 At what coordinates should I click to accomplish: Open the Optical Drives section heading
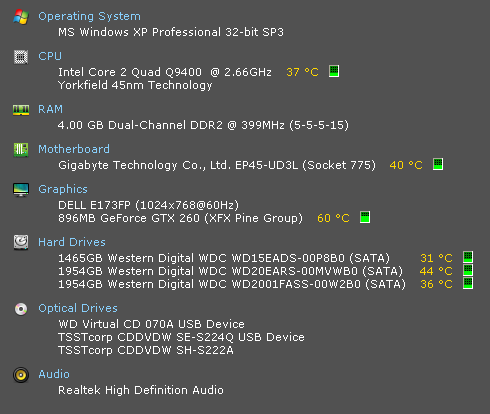78,308
